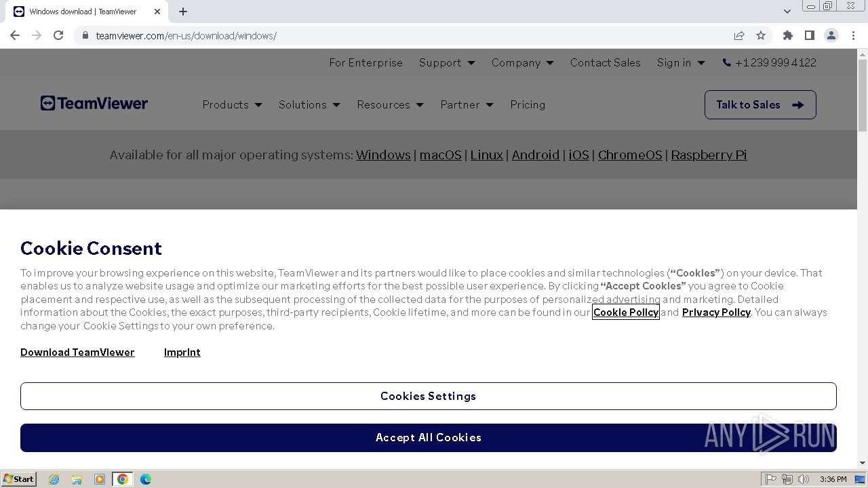
Task: Share this page icon in address bar
Action: coord(739,35)
